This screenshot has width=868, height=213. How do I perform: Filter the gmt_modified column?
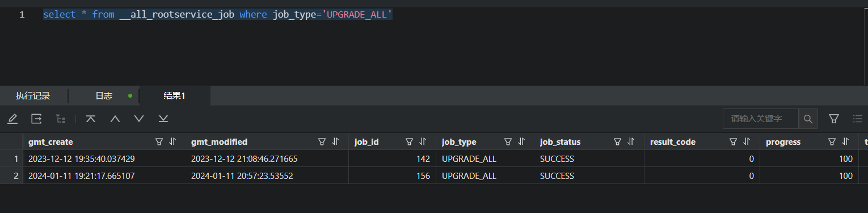pos(322,141)
